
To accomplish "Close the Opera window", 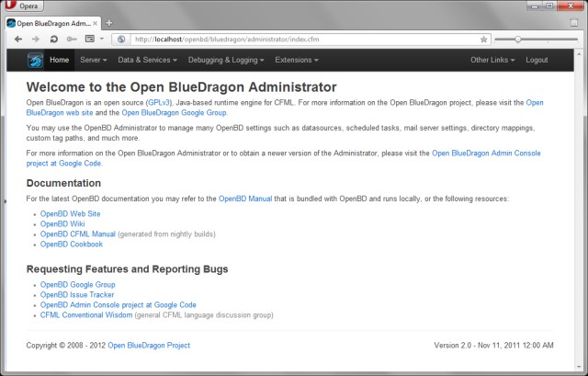I will (x=571, y=6).
